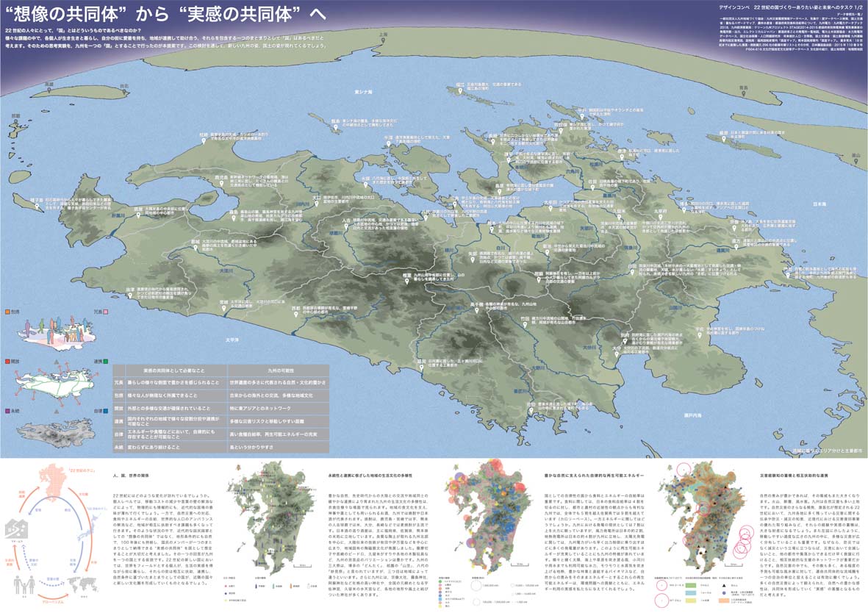Screen dimensions: 868x613
Task: Open the grayscale terrain island diagram
Action: click(57, 424)
